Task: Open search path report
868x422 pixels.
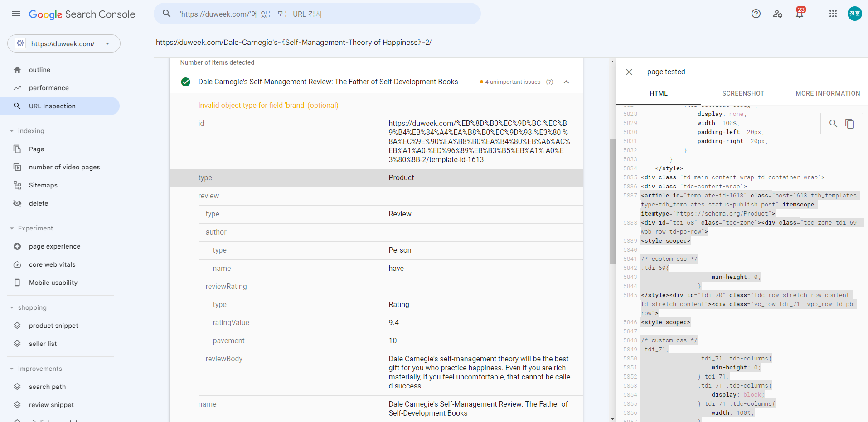Action: point(60,387)
